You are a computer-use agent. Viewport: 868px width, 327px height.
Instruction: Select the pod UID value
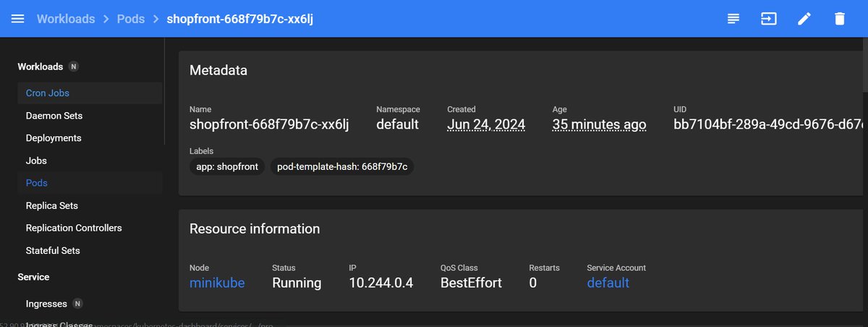(x=768, y=124)
